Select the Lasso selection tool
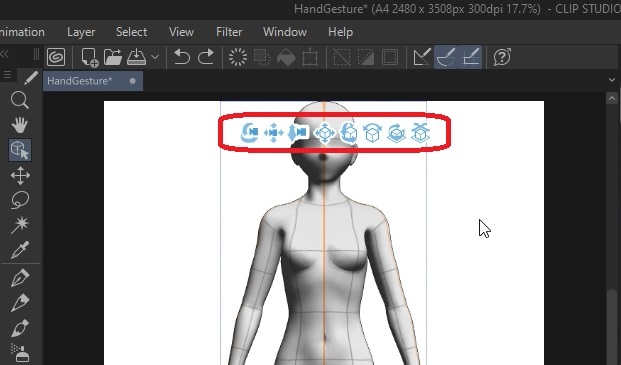Image resolution: width=621 pixels, height=365 pixels. click(x=19, y=200)
